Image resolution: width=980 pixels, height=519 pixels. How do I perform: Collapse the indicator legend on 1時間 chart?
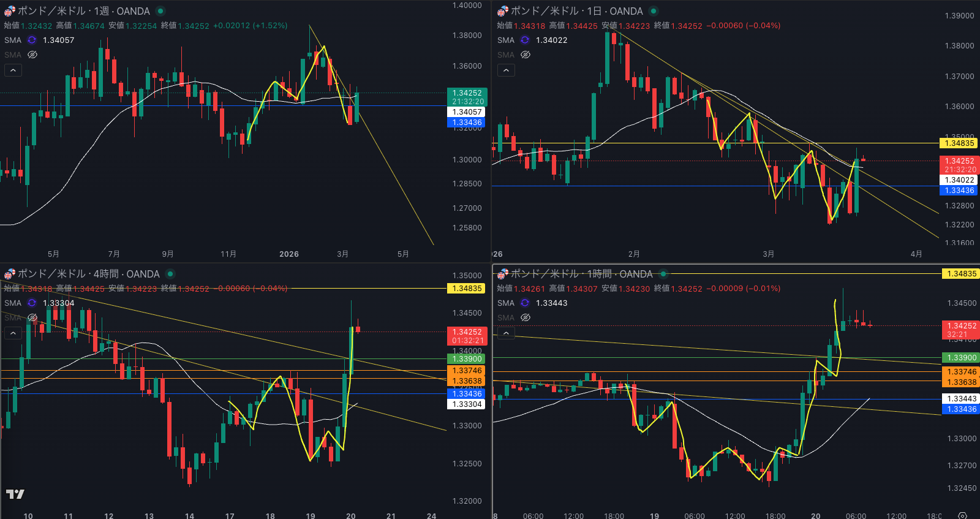[x=506, y=333]
